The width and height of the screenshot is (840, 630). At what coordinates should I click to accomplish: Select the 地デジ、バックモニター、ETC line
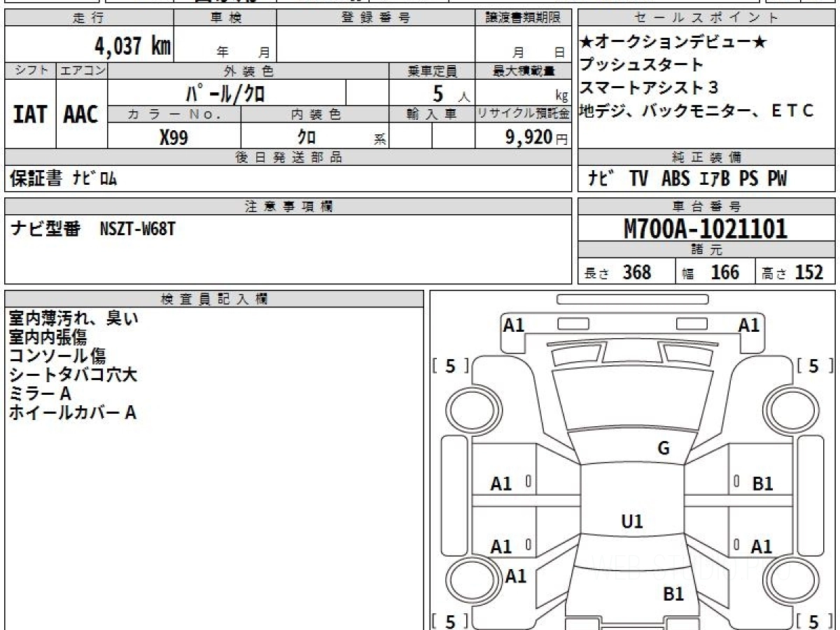pyautogui.click(x=698, y=111)
